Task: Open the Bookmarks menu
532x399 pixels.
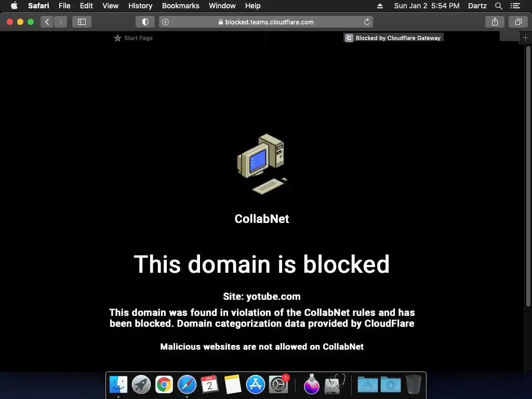Action: coord(180,6)
